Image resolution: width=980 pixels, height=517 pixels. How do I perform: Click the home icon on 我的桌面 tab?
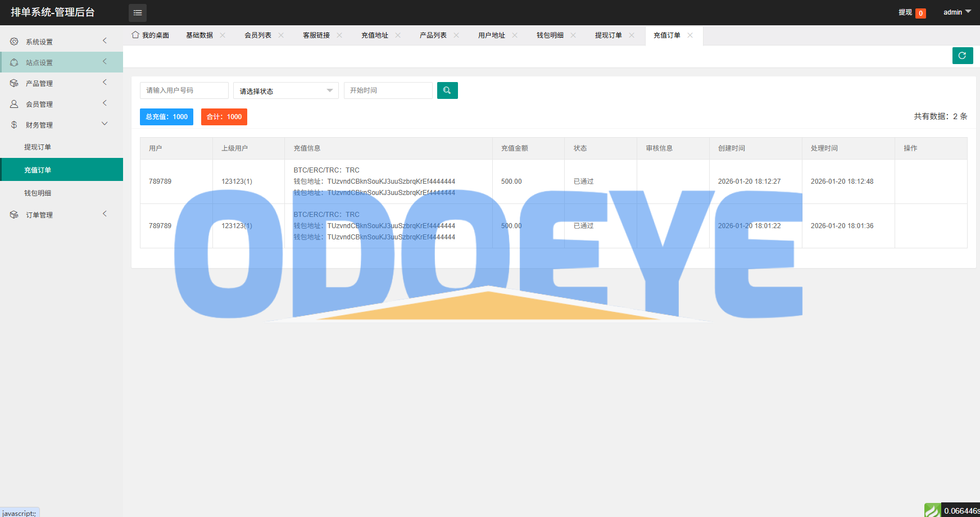(135, 35)
